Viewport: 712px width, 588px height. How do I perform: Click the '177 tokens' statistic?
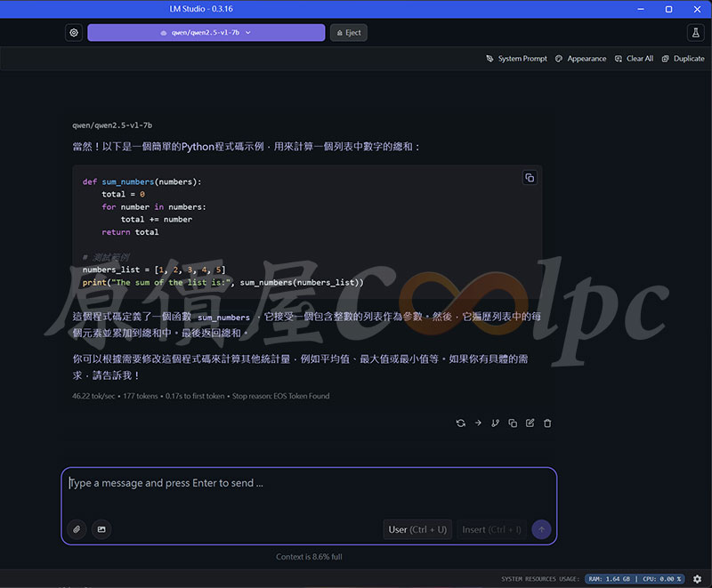point(141,396)
